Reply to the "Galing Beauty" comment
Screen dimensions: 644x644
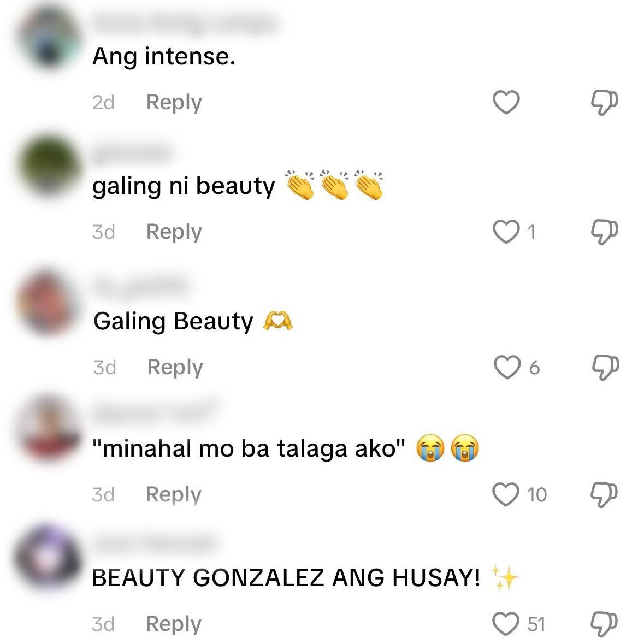pos(175,368)
